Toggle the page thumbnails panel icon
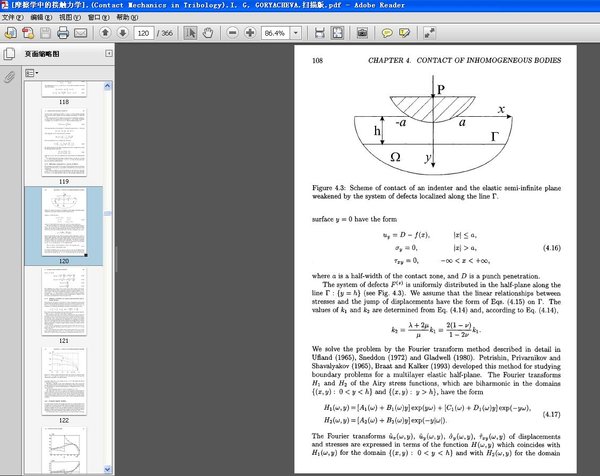This screenshot has height=476, width=600. [x=9, y=53]
